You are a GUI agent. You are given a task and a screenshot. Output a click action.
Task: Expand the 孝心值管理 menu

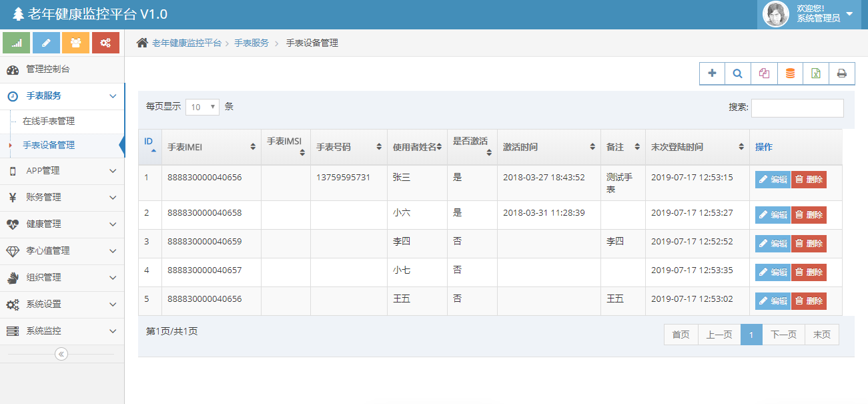[x=62, y=251]
